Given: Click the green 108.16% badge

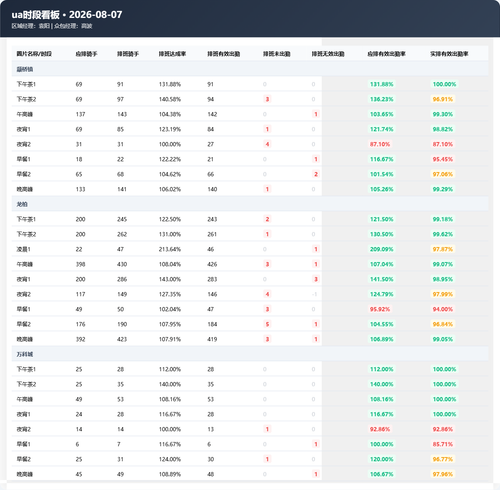Looking at the screenshot, I should tap(382, 399).
